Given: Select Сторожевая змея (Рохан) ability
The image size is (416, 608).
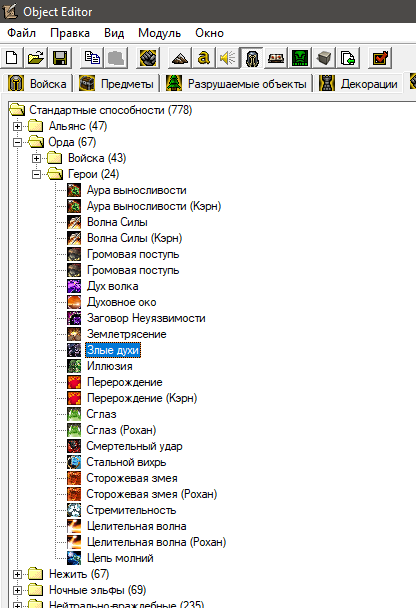Looking at the screenshot, I should tap(152, 494).
